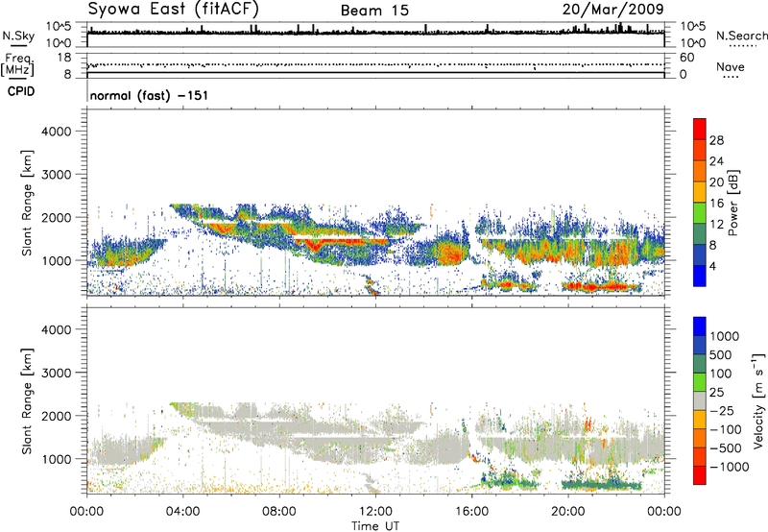The width and height of the screenshot is (768, 532).
Task: Click the '-1000' label on Velocity colorbar
Action: [729, 467]
